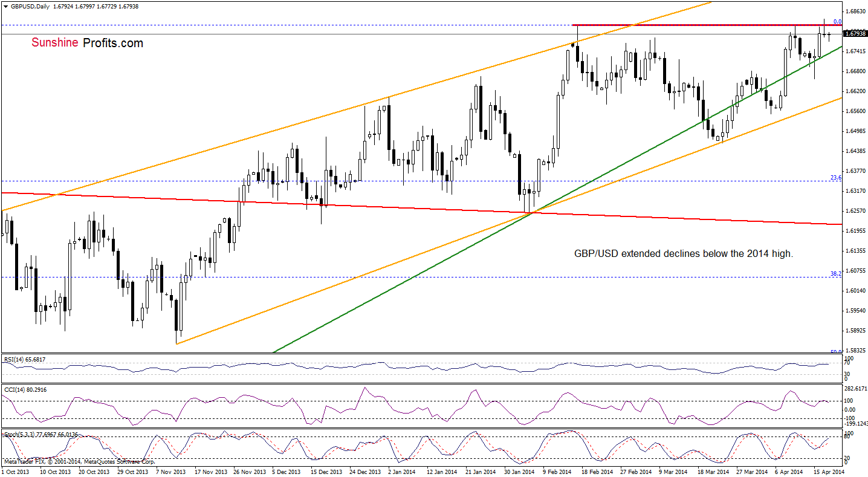Select the short red 2014-high resistance line
Viewport: 868px width, 477px height.
tap(707, 25)
